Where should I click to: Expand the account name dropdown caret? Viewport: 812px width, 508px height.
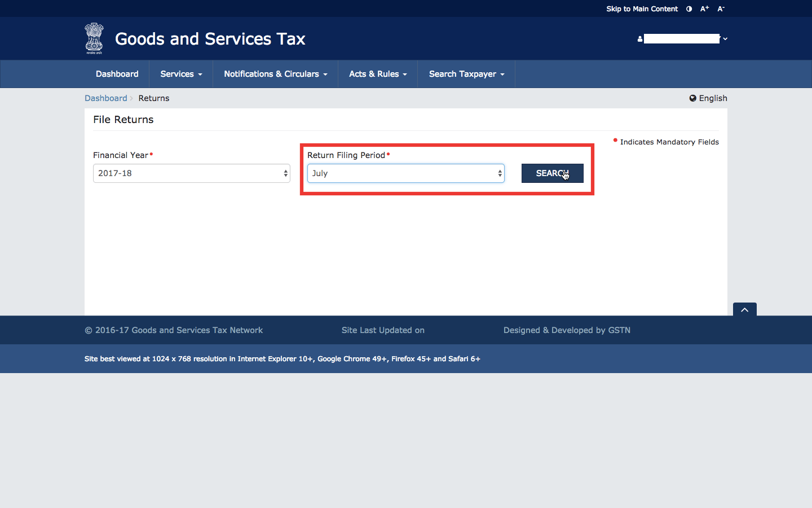coord(725,38)
